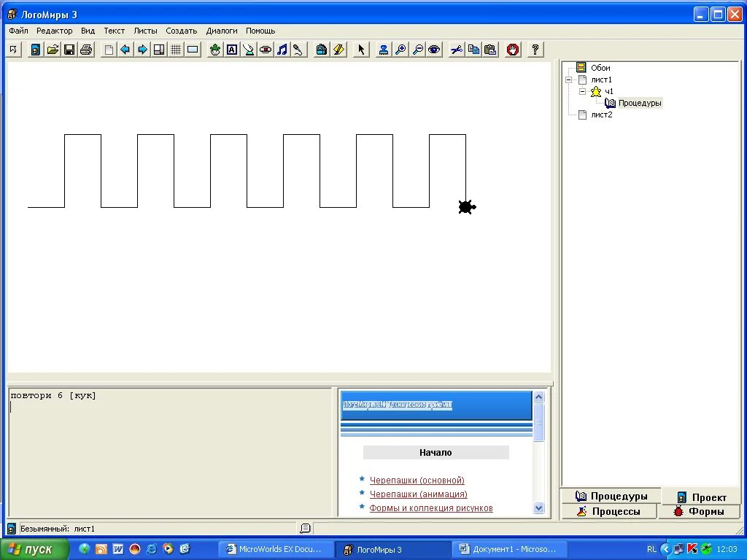747x560 pixels.
Task: Open the Диалоги menu
Action: pyautogui.click(x=222, y=31)
